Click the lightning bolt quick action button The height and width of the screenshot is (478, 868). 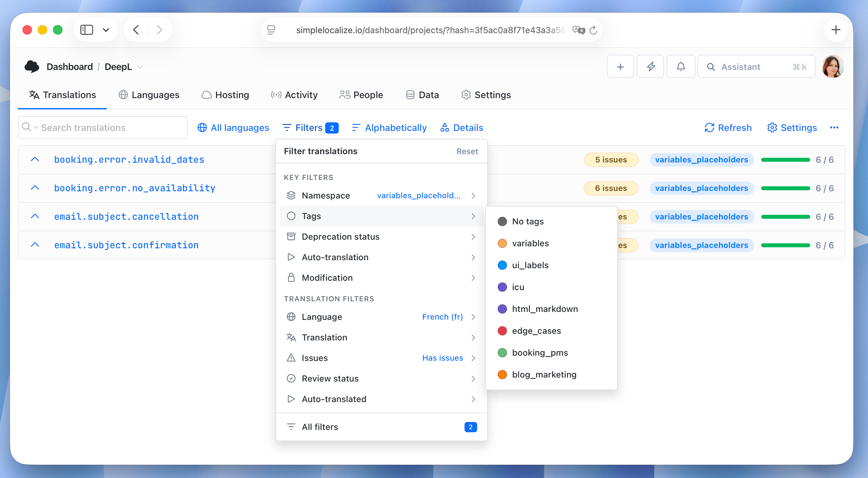coord(650,66)
